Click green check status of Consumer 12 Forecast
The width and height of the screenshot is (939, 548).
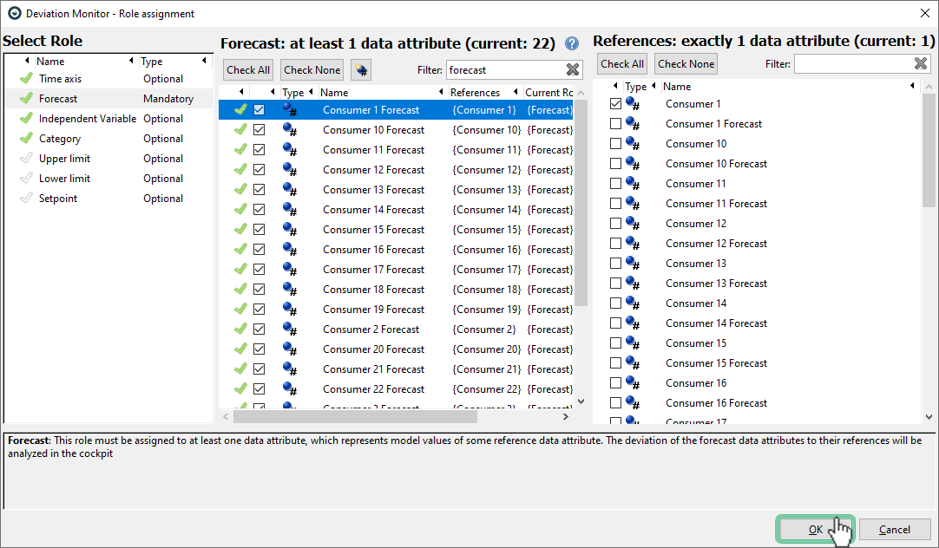pyautogui.click(x=241, y=169)
